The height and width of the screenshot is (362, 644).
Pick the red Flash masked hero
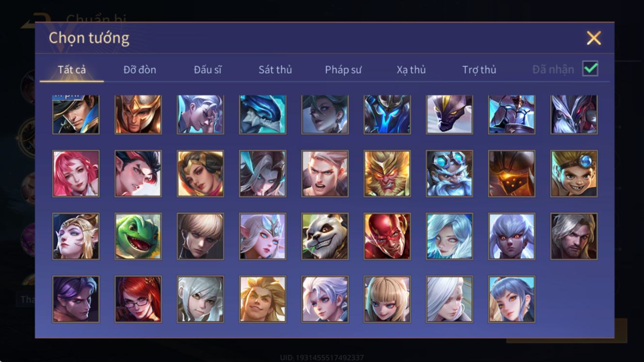tap(387, 236)
